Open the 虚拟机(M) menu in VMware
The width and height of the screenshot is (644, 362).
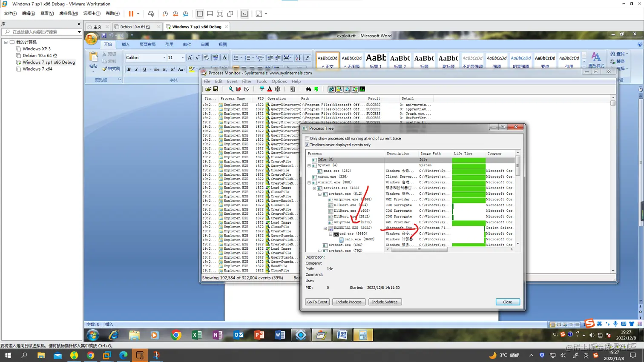(x=68, y=14)
